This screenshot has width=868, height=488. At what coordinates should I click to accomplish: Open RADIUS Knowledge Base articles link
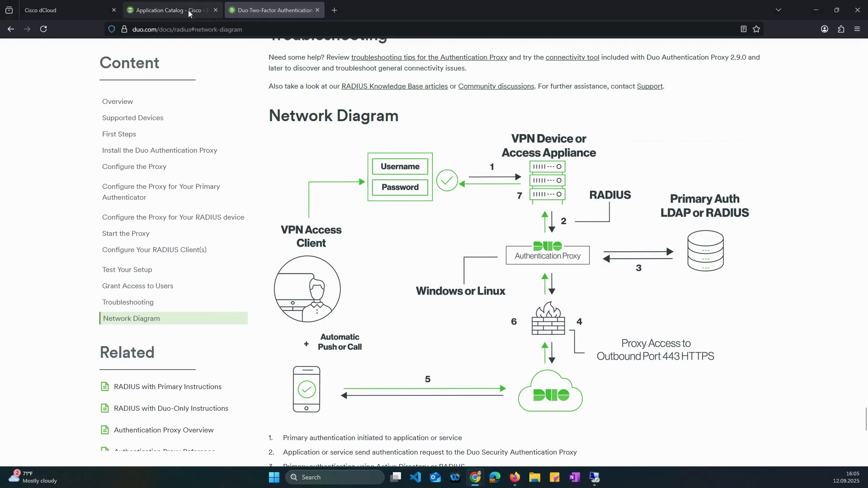[395, 86]
